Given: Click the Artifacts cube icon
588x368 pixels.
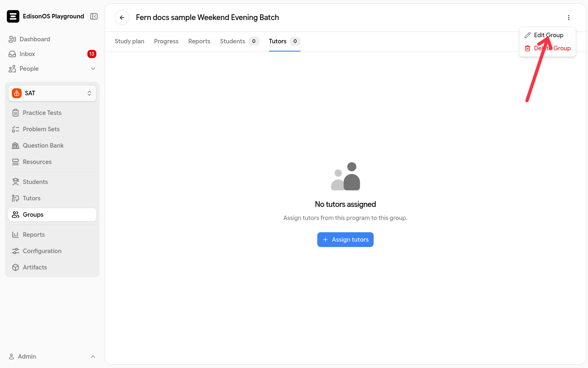Looking at the screenshot, I should click(16, 267).
